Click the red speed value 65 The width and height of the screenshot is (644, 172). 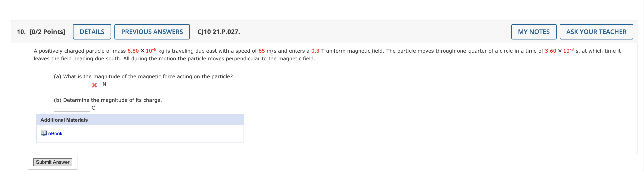262,51
